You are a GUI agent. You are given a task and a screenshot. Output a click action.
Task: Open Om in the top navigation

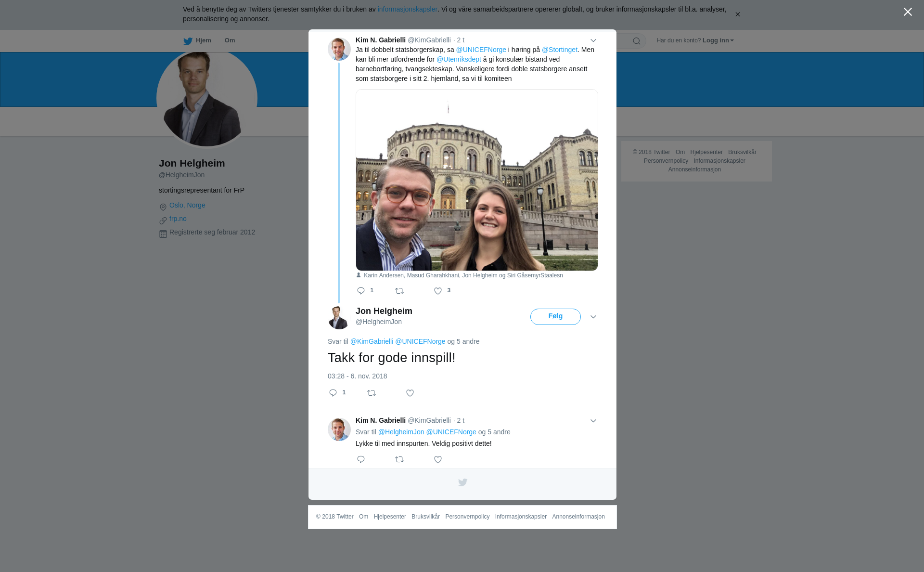coord(230,40)
